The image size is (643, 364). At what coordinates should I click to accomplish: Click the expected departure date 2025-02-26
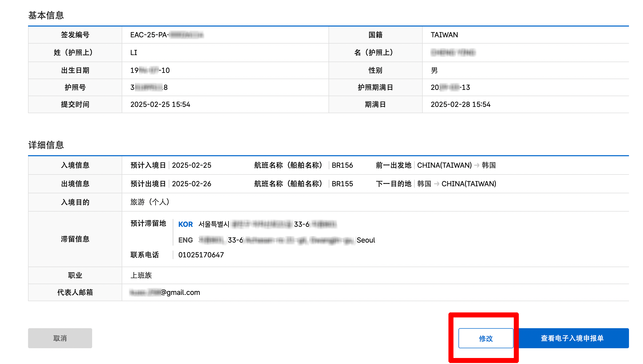click(192, 184)
